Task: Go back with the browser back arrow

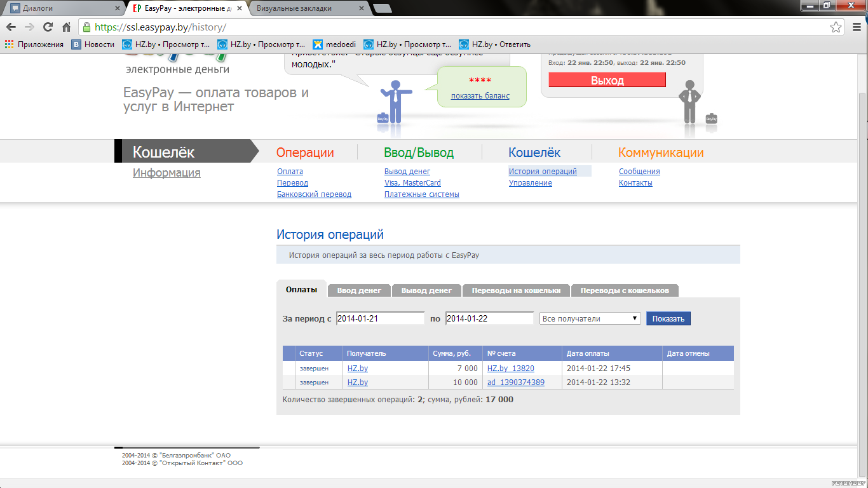Action: 11,27
